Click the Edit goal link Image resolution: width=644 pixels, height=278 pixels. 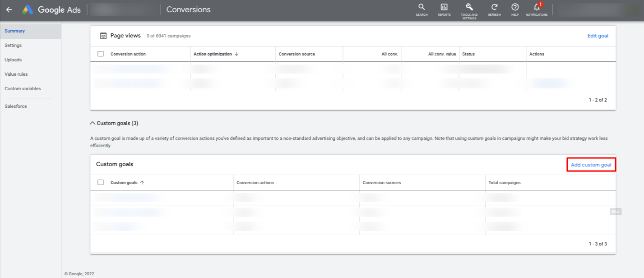pyautogui.click(x=598, y=36)
